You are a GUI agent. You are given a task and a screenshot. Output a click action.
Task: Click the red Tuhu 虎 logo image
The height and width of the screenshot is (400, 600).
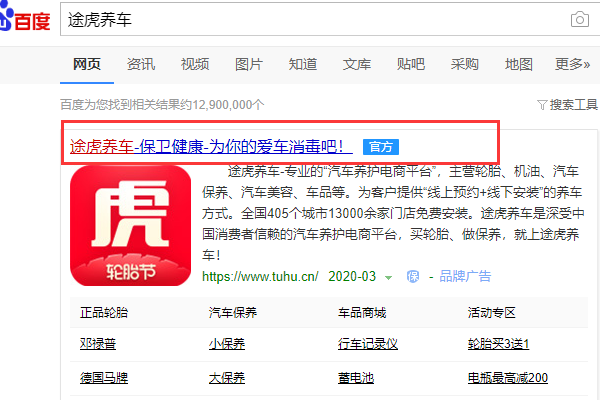(x=130, y=225)
